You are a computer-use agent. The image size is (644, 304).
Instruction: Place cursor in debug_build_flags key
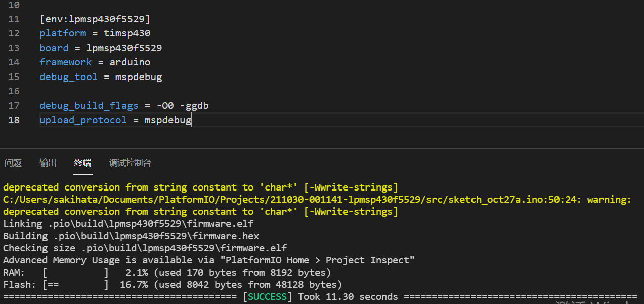coord(89,106)
